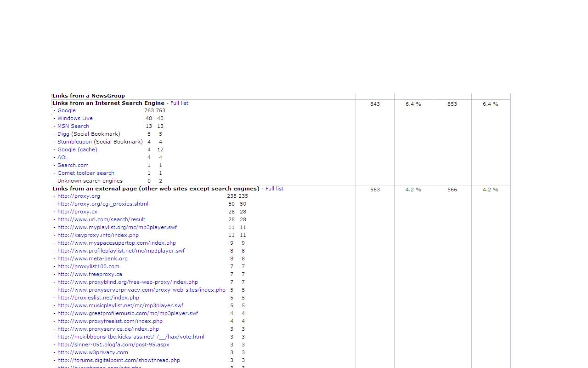Open the keyproxy.info/index.php link

tap(98, 235)
